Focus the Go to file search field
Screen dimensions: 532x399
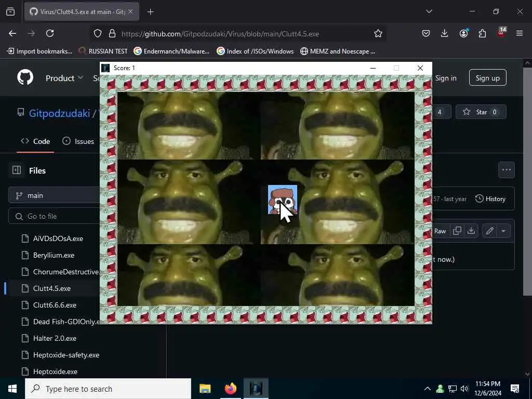click(x=54, y=216)
